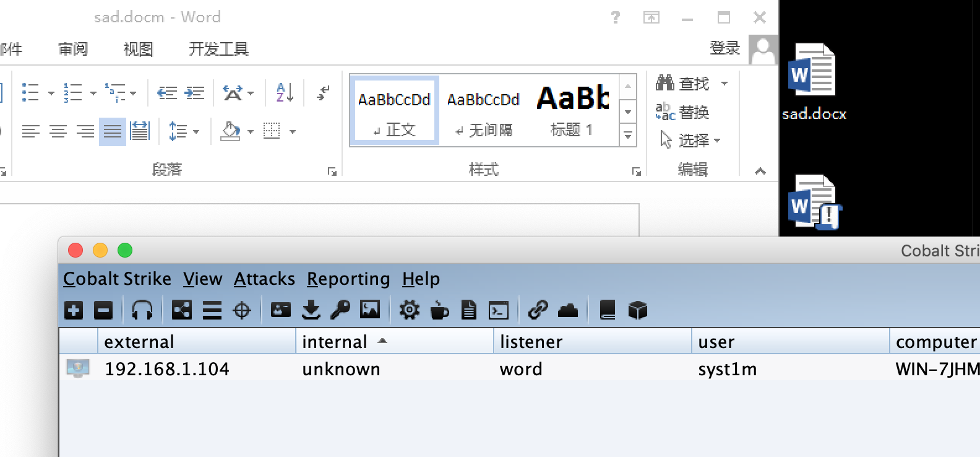The image size is (980, 457).
Task: Select the sad.docx desktop file
Action: (x=814, y=82)
